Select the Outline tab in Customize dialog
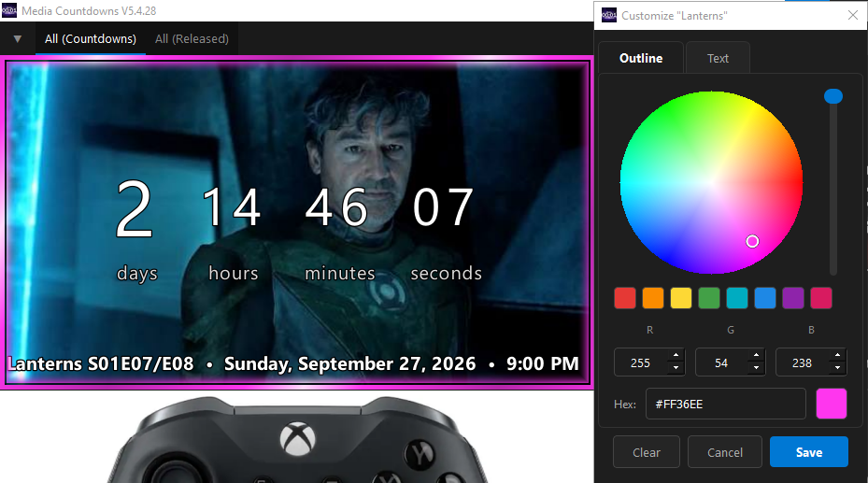868x483 pixels. [640, 58]
